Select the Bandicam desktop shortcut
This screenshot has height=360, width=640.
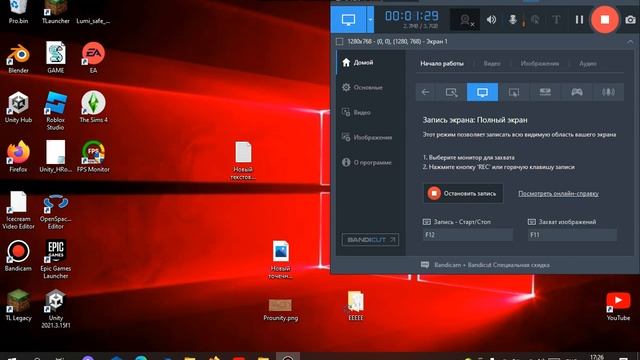pos(18,256)
